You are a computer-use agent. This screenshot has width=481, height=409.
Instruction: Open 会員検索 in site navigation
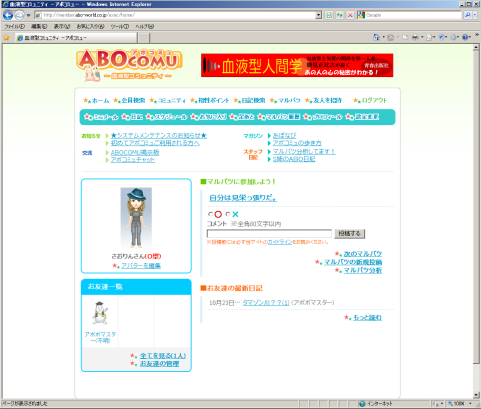pos(133,100)
